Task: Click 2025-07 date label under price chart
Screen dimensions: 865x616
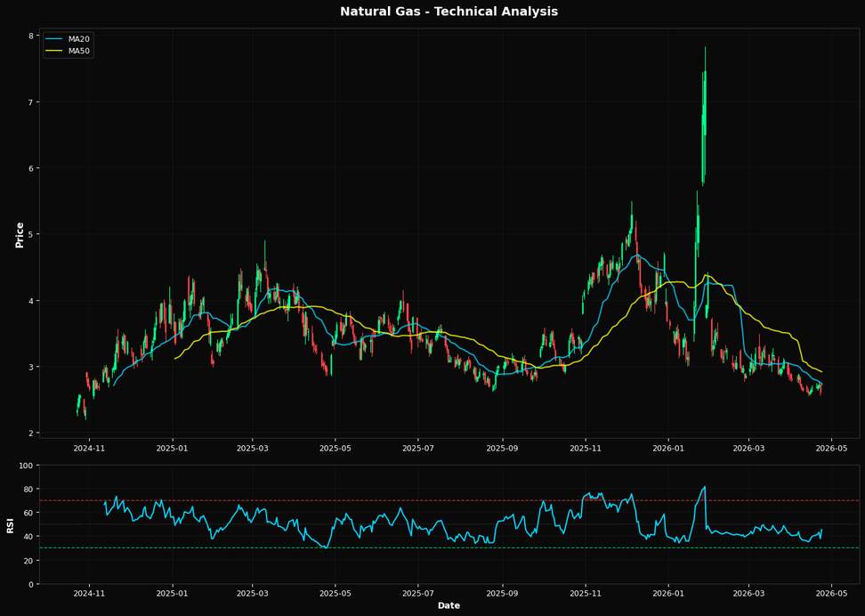Action: click(x=417, y=448)
